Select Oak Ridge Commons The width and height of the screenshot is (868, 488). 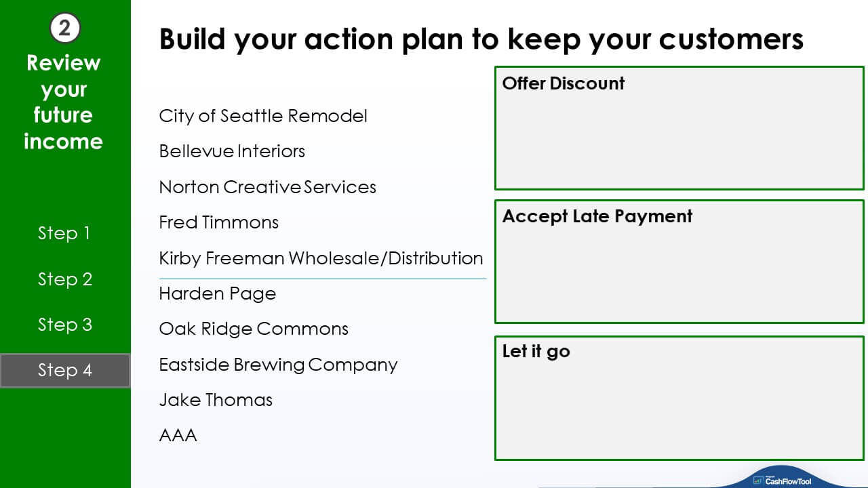coord(254,329)
